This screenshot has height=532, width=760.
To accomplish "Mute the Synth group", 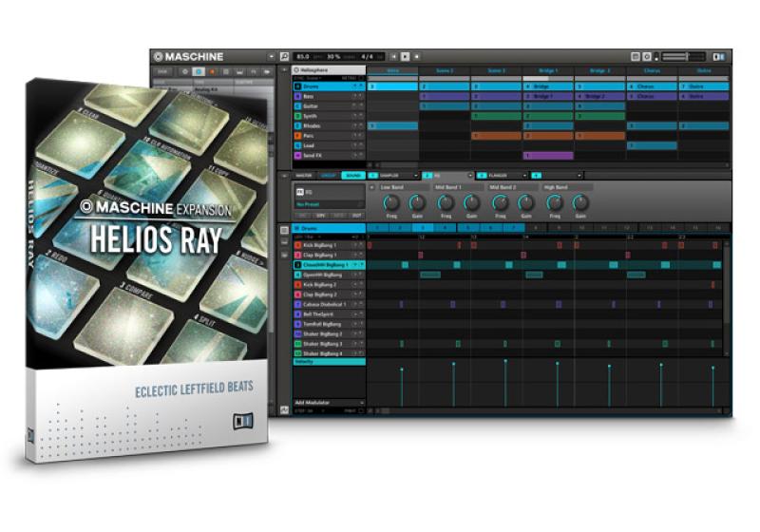I will pos(354,116).
